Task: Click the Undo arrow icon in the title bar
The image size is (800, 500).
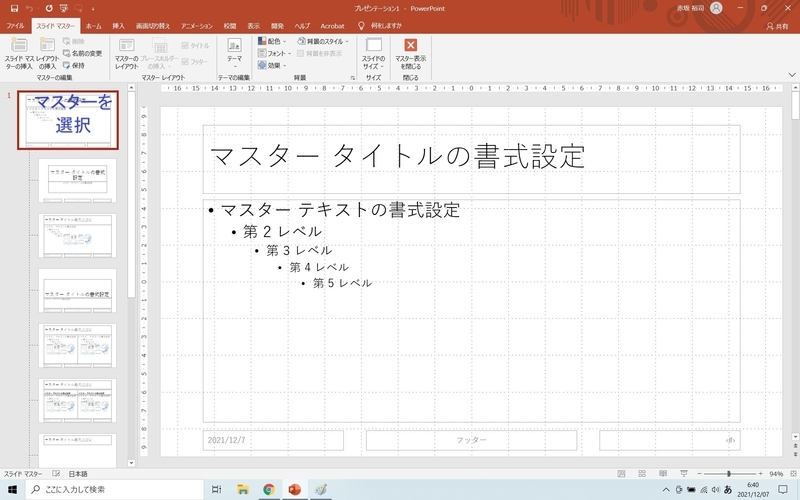Action: (29, 9)
